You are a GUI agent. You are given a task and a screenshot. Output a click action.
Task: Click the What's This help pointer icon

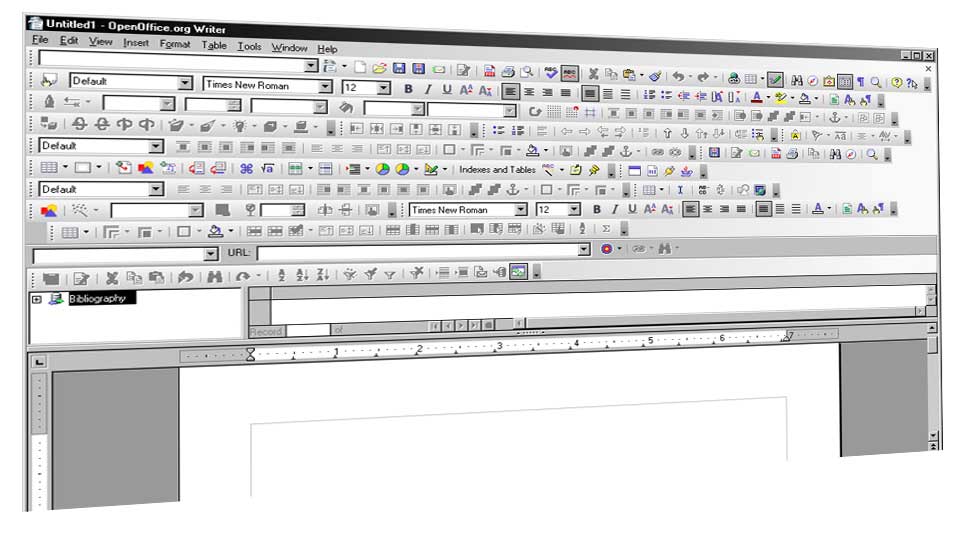point(912,83)
